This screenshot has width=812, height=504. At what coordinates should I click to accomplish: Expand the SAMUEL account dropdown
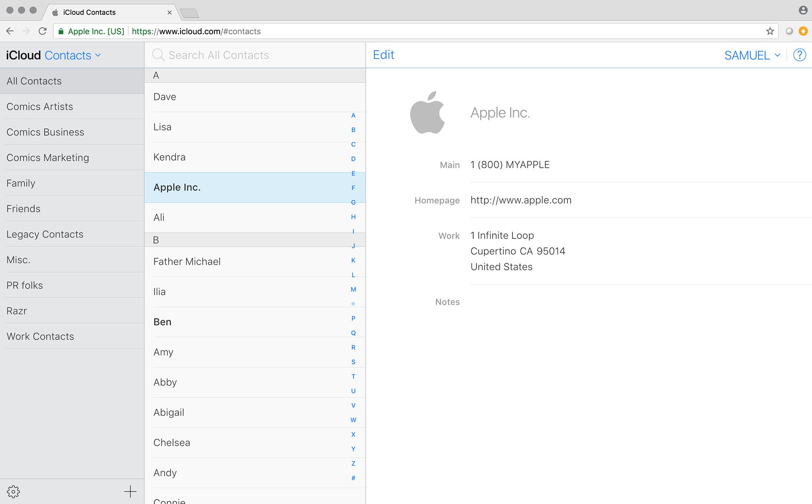coord(753,54)
